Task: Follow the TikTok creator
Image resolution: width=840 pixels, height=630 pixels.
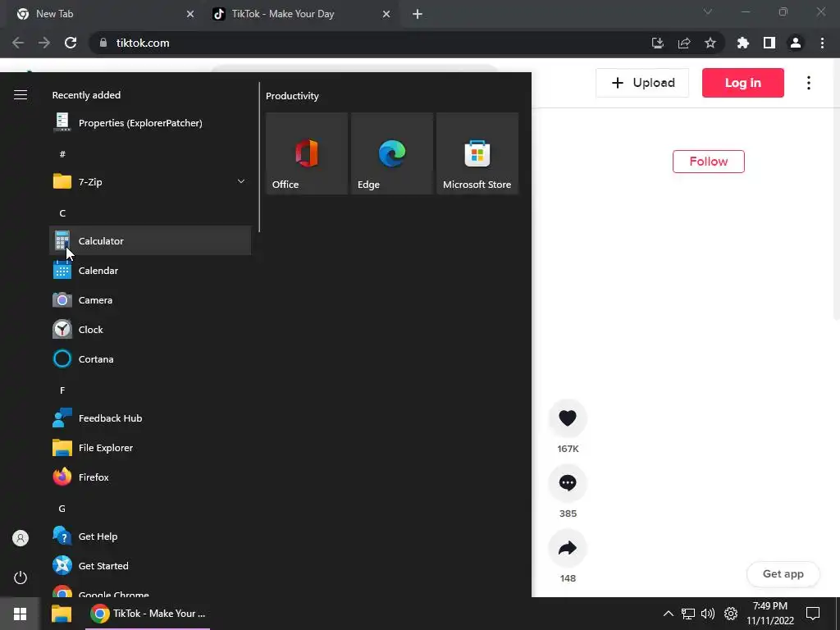Action: coord(708,162)
